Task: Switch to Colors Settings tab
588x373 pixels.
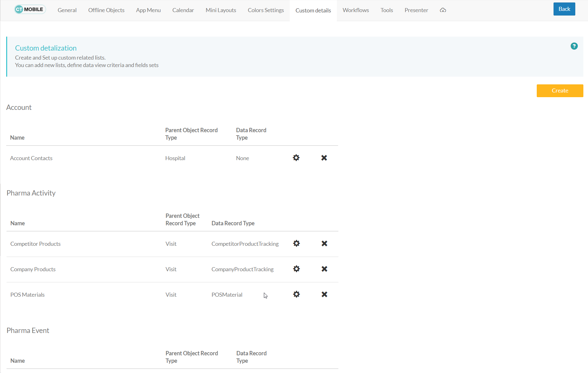Action: [266, 10]
